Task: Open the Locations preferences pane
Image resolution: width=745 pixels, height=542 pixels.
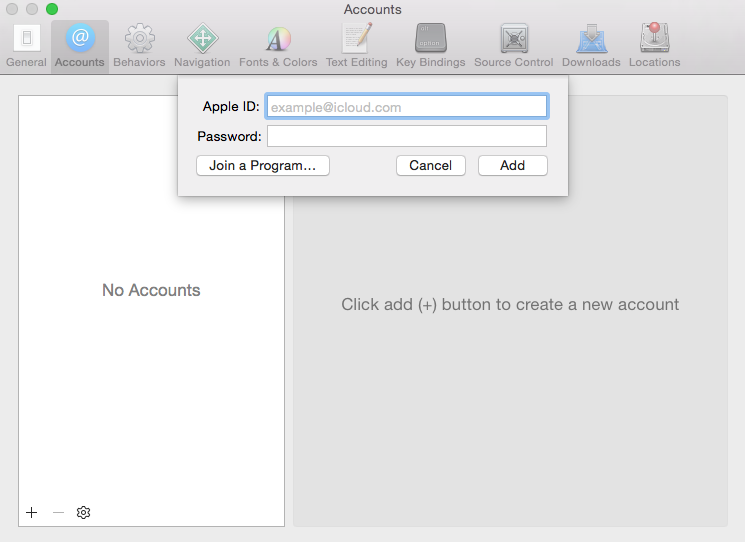Action: 654,47
